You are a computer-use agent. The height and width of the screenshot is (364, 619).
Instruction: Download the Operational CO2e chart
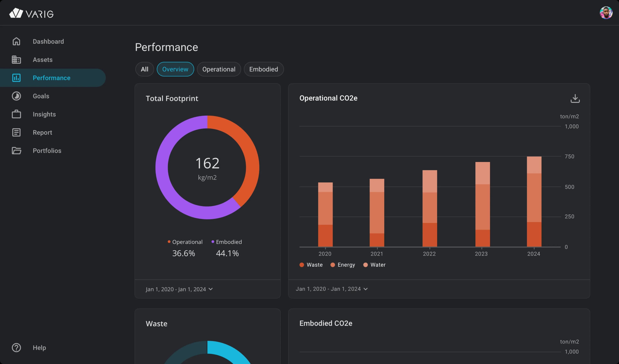575,98
